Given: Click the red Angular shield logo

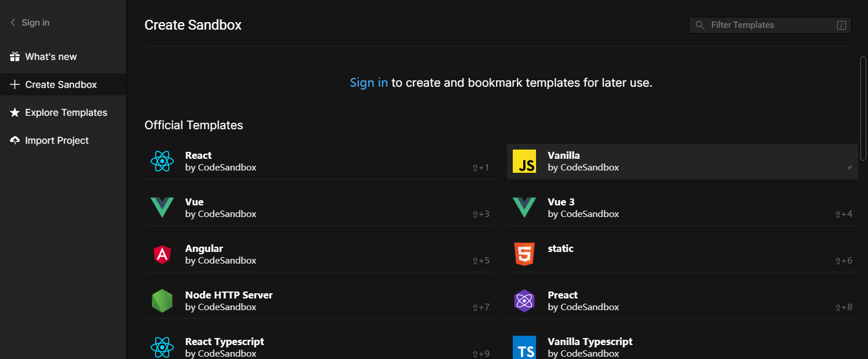Looking at the screenshot, I should [162, 254].
